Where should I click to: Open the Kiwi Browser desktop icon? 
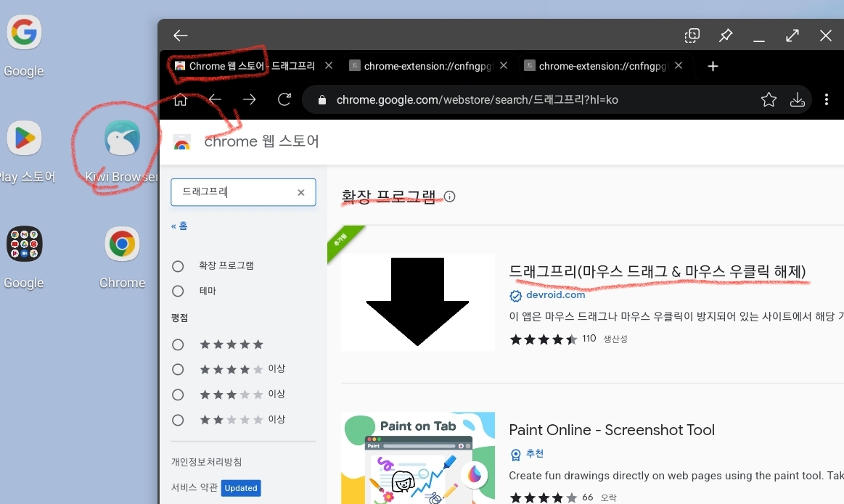pyautogui.click(x=122, y=139)
